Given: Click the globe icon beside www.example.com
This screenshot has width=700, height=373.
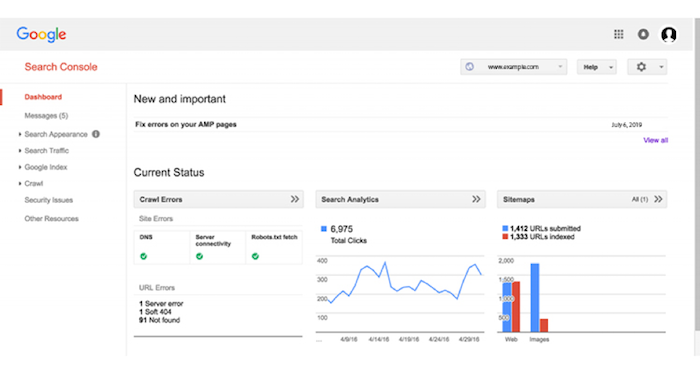Looking at the screenshot, I should pos(470,67).
